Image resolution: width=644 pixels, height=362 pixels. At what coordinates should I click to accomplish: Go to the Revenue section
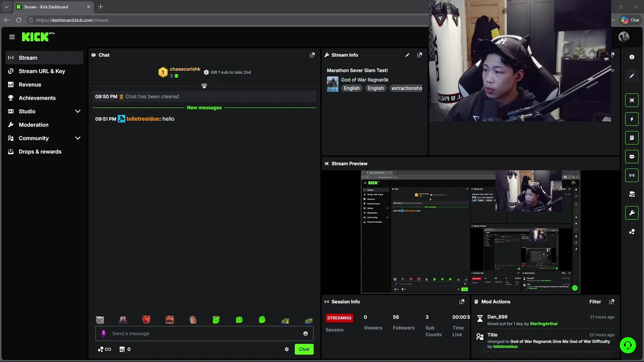44,84
